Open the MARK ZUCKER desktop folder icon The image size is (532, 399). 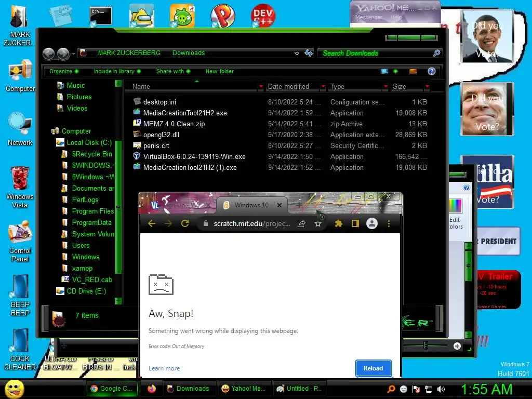19,25
